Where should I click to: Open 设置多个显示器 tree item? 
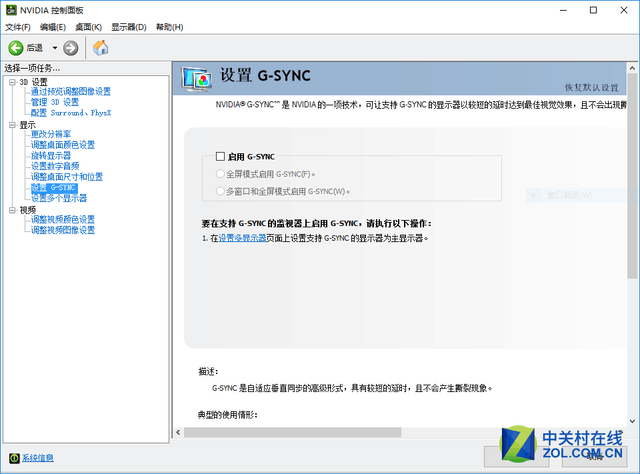coord(59,198)
